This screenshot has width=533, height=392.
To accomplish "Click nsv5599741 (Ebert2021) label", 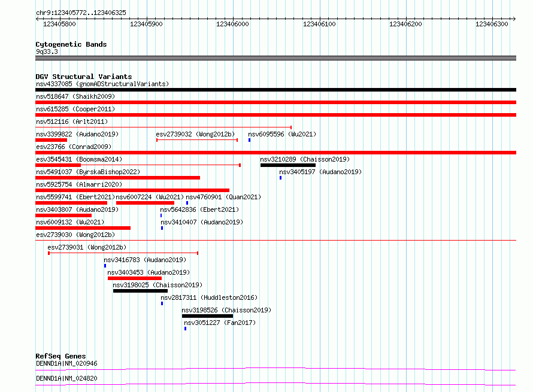I will 75,197.
